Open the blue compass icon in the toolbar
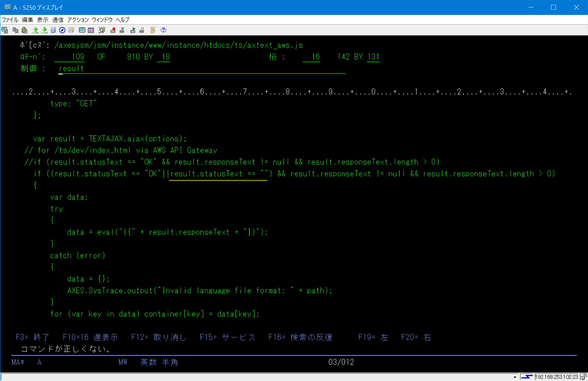This screenshot has width=588, height=381. click(x=62, y=30)
